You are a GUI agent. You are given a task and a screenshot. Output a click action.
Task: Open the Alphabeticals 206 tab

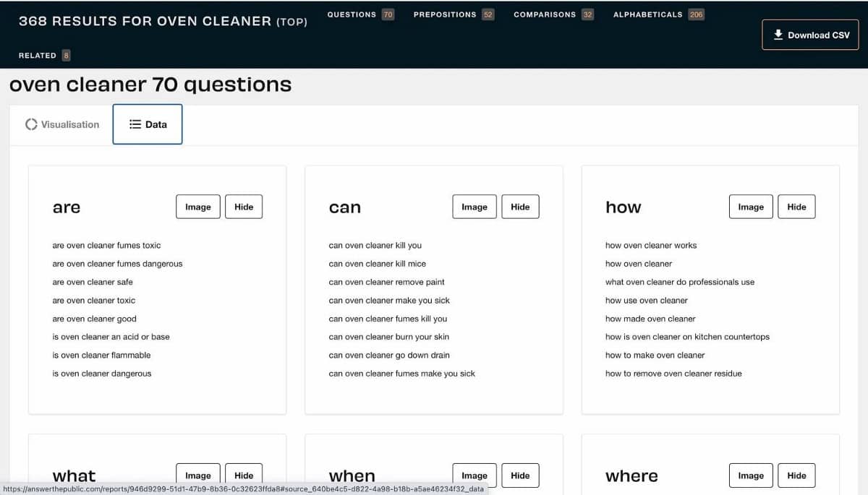click(658, 14)
